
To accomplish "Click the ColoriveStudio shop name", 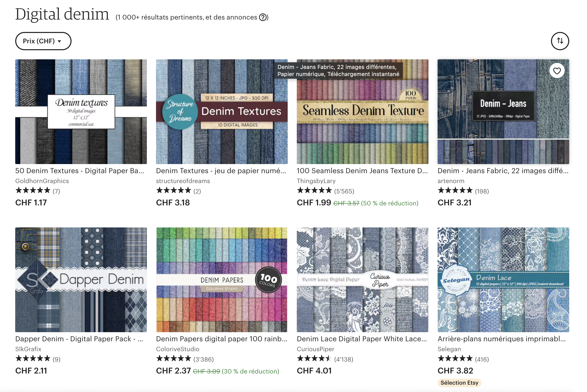I will pos(178,349).
